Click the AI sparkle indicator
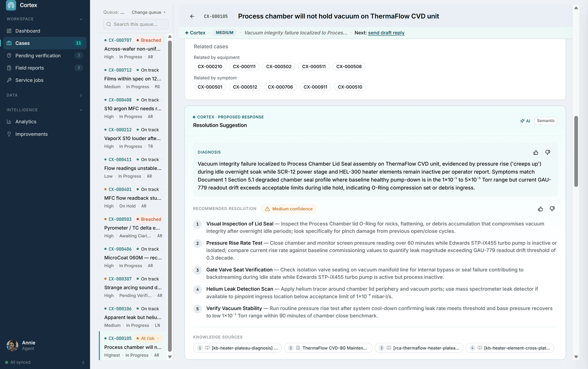 point(525,121)
